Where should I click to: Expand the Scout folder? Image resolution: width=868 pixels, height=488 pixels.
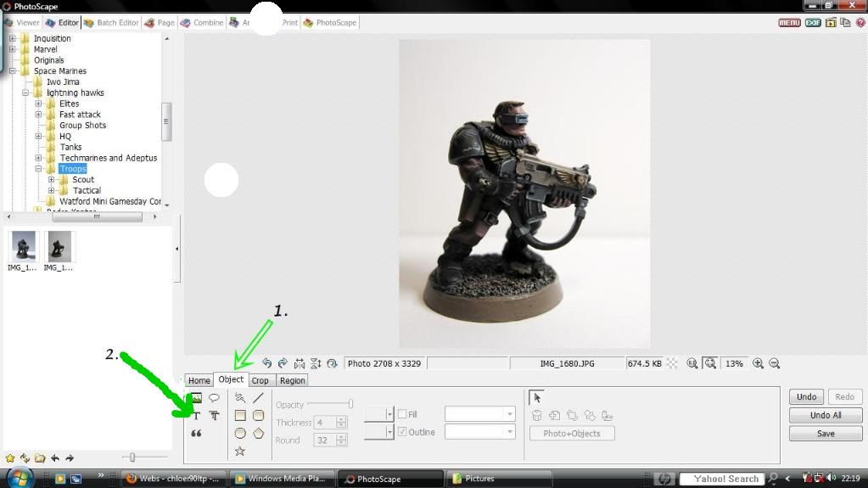pyautogui.click(x=52, y=179)
